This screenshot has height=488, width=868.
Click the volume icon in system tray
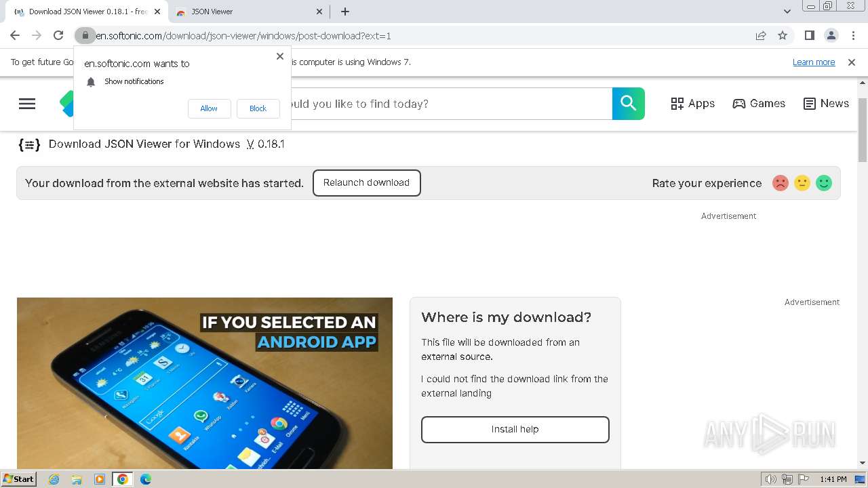pyautogui.click(x=770, y=479)
